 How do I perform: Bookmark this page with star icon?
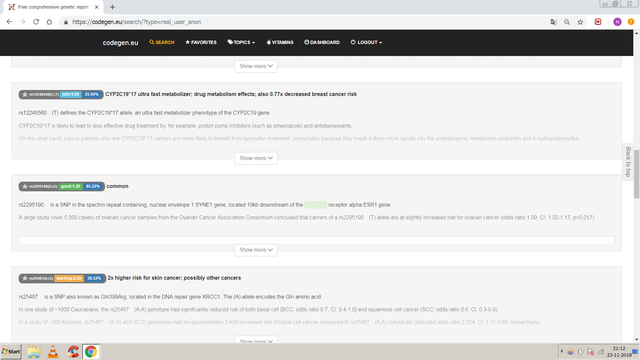point(580,22)
